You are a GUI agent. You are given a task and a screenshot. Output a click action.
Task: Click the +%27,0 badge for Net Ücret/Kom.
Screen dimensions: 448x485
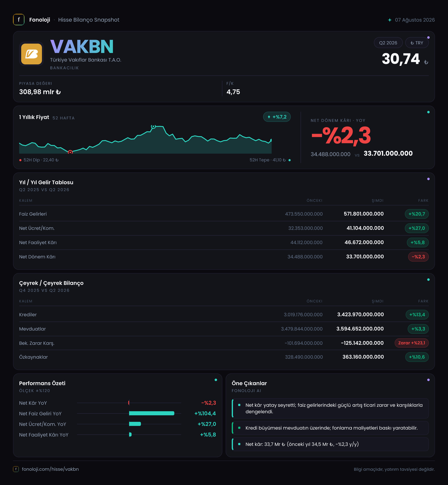point(416,228)
